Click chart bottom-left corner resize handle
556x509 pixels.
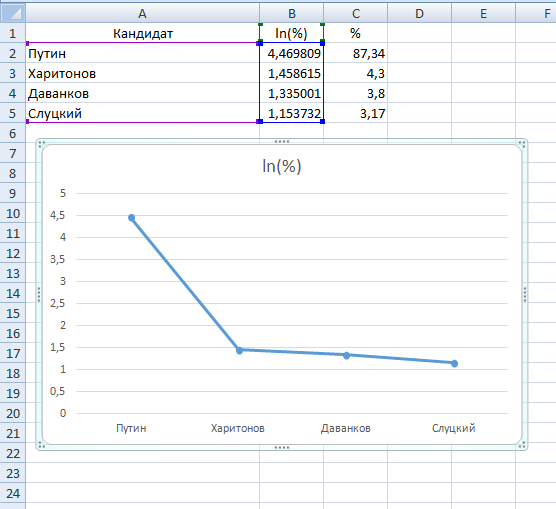[41, 445]
